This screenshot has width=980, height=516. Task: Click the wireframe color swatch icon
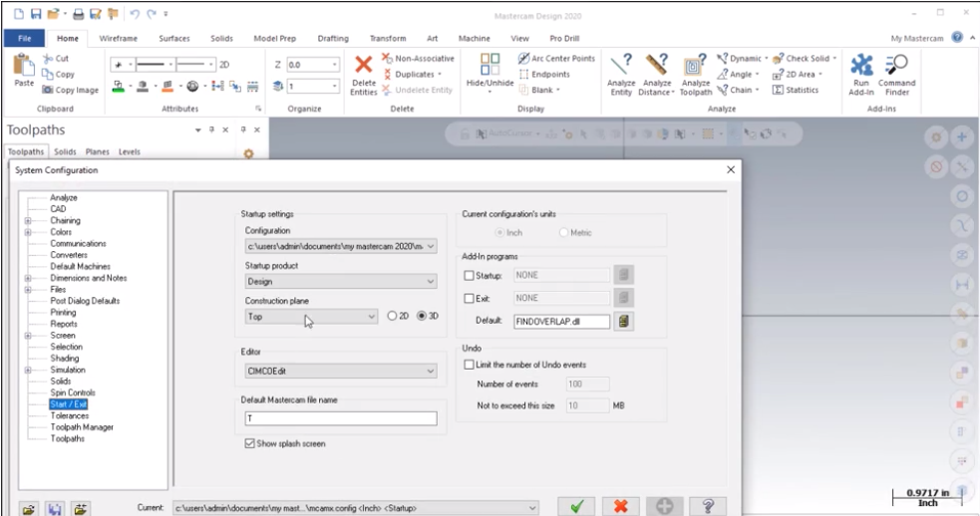click(118, 87)
